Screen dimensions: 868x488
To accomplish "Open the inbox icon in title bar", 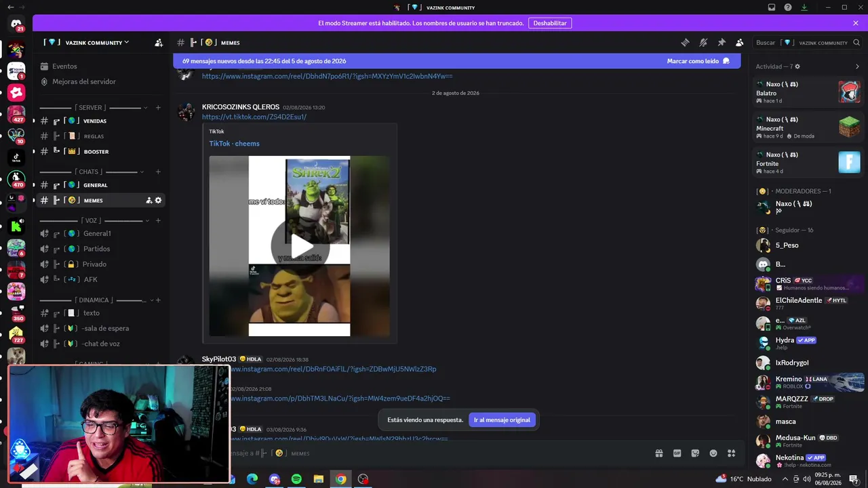I will (x=772, y=7).
